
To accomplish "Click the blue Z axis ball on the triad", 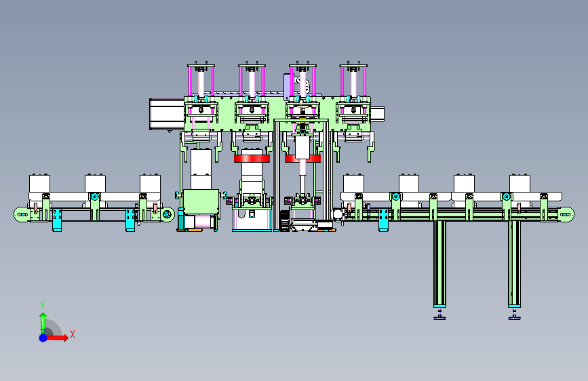I will point(43,338).
